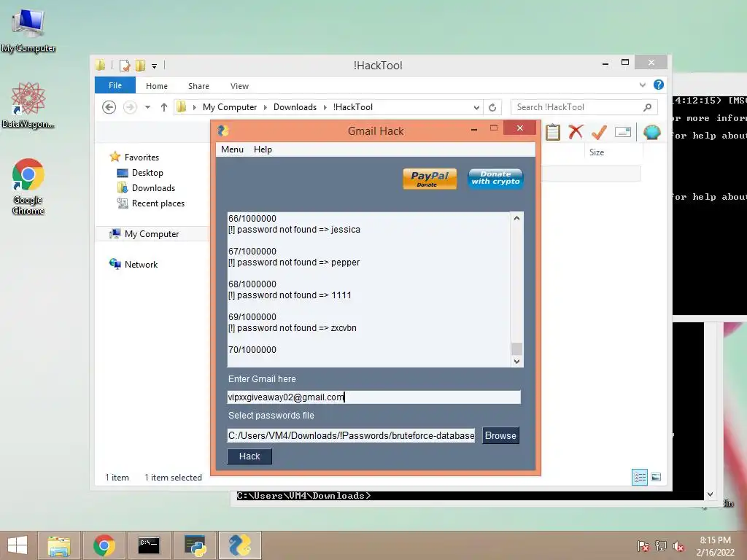Image resolution: width=747 pixels, height=560 pixels.
Task: Switch Explorer to Large icons view
Action: [656, 477]
